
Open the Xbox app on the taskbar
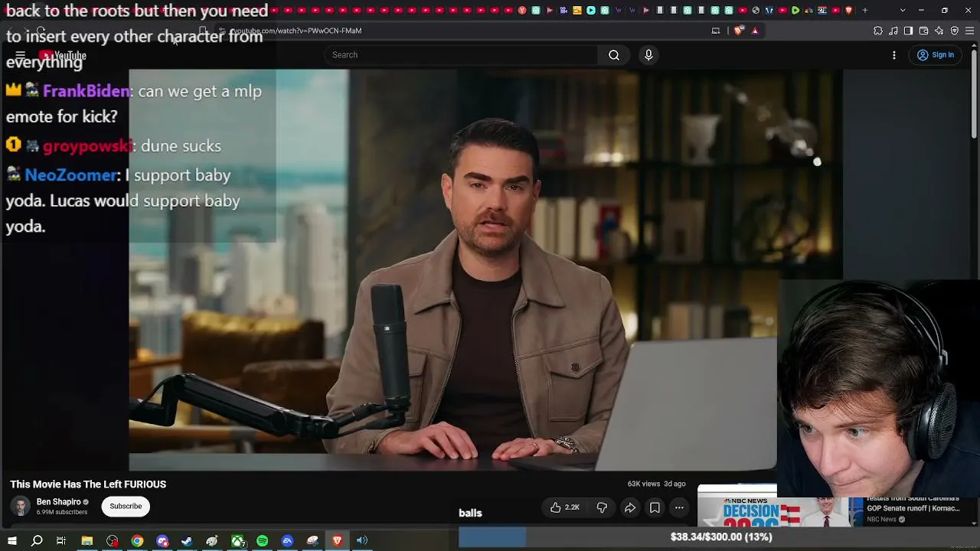click(x=238, y=541)
